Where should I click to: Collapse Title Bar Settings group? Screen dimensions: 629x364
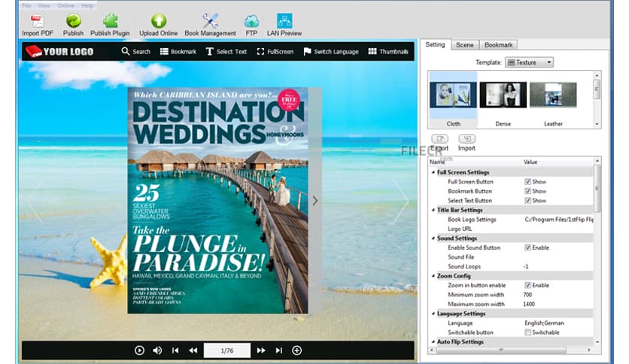click(433, 210)
